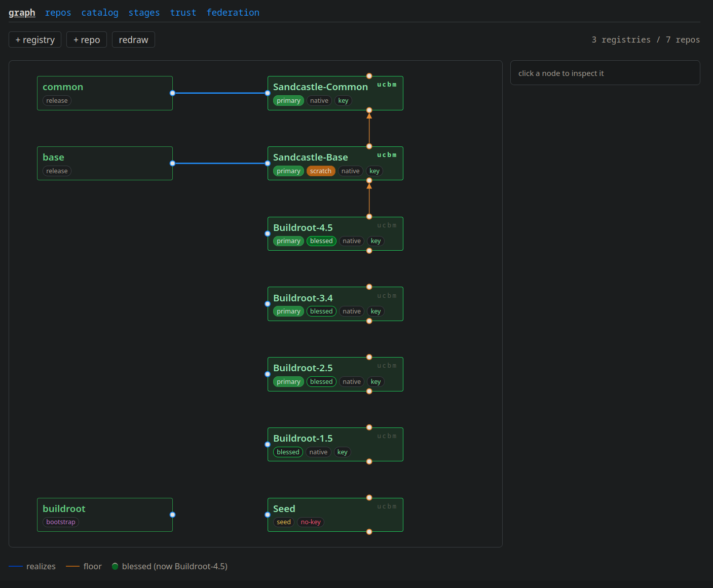Click the '3 registries / 7 repos' counter
Screen dimensions: 713x588
[646, 40]
